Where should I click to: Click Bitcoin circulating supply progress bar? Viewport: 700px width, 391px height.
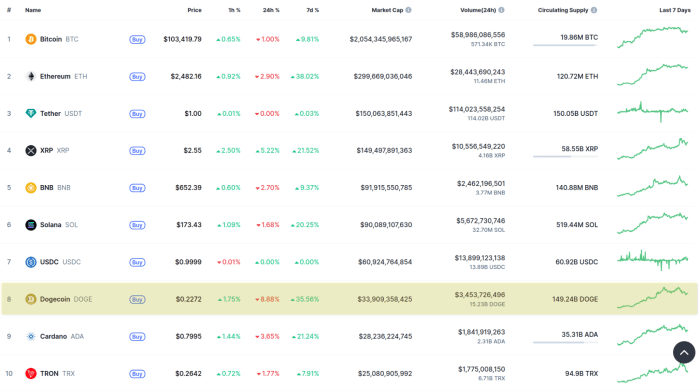pyautogui.click(x=565, y=45)
